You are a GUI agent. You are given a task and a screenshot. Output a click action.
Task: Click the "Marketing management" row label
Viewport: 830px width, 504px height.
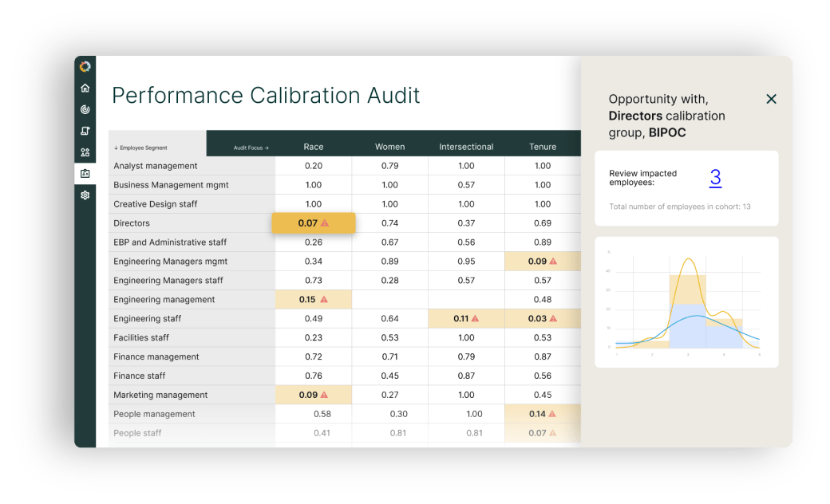pyautogui.click(x=160, y=395)
